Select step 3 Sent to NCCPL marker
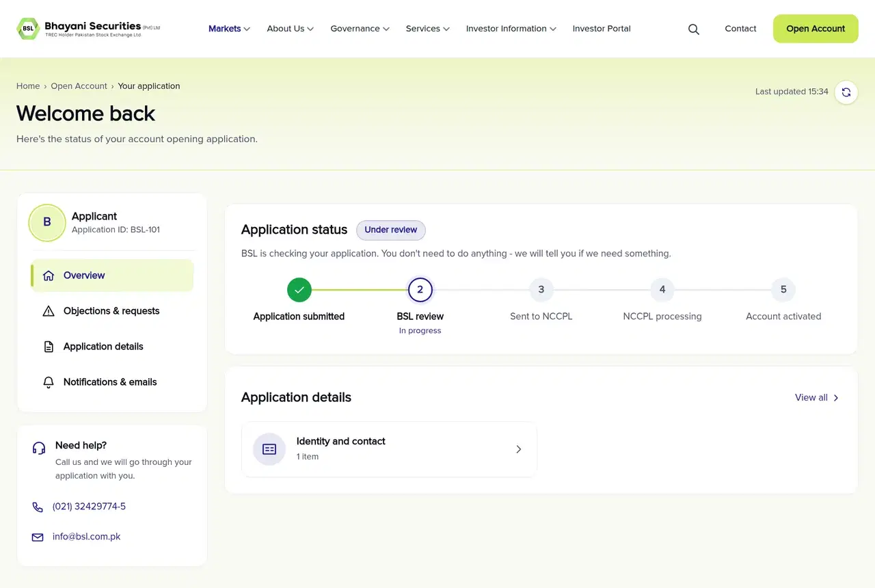875x588 pixels. (541, 290)
